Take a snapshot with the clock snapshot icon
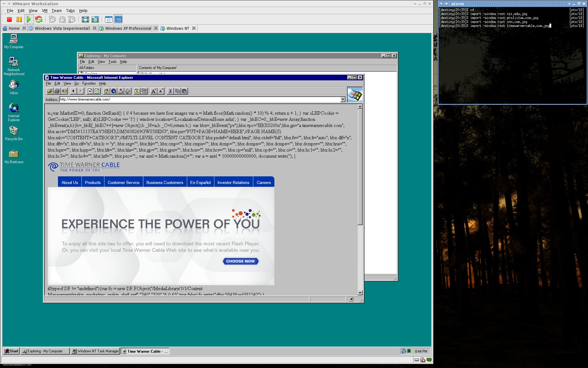 tap(52, 20)
